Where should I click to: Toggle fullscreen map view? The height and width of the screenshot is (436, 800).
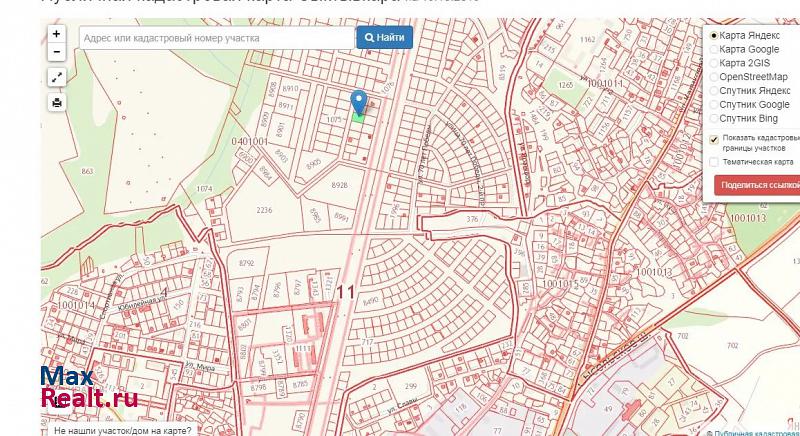coord(56,77)
